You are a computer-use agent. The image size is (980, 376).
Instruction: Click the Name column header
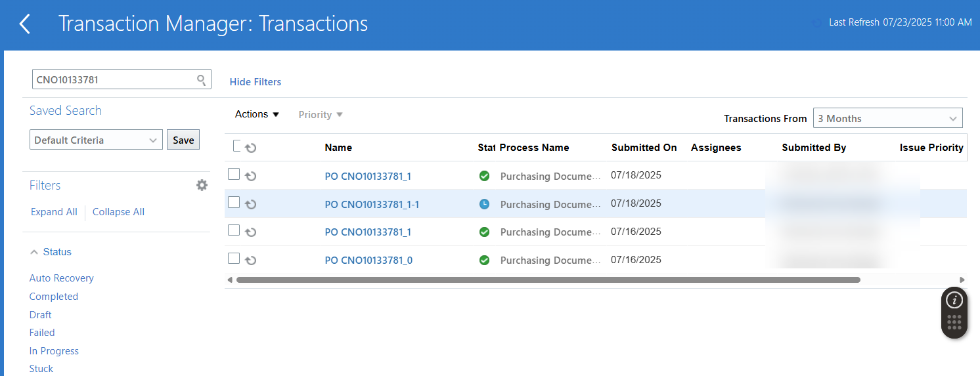[x=338, y=148]
